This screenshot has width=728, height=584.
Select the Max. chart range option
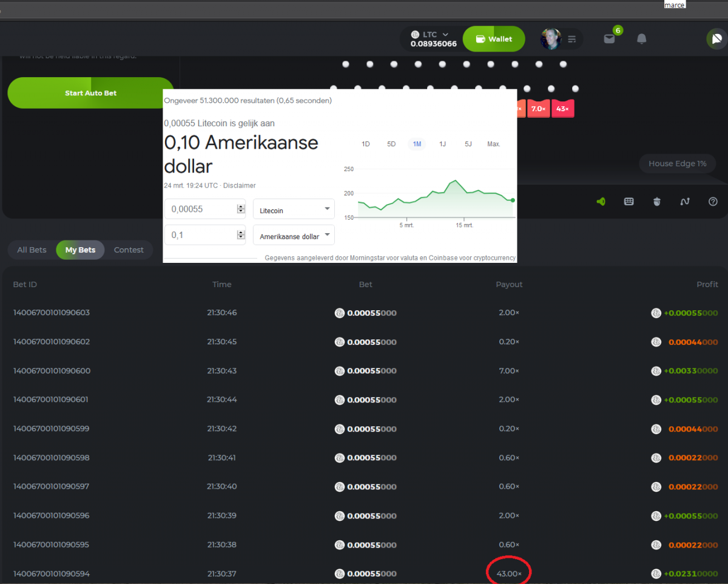(493, 144)
